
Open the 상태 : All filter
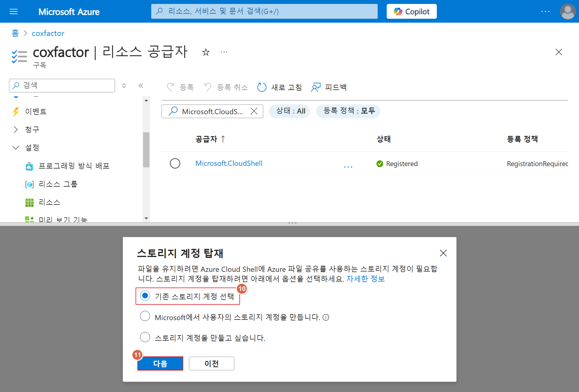tap(290, 111)
